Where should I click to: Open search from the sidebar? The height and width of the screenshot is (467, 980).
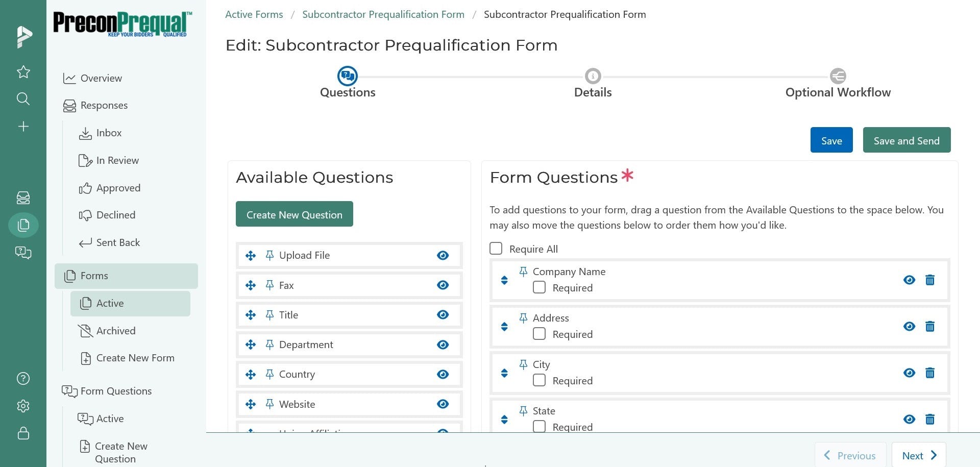coord(23,99)
